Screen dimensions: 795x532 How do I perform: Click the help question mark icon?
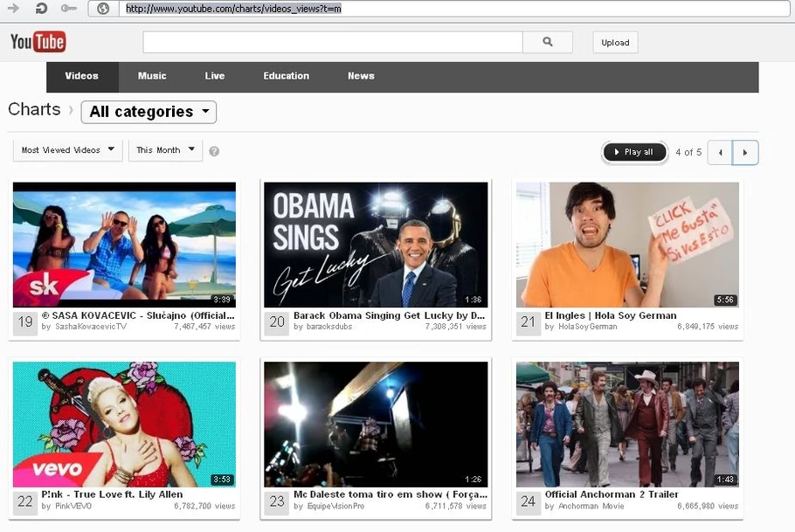[x=214, y=151]
